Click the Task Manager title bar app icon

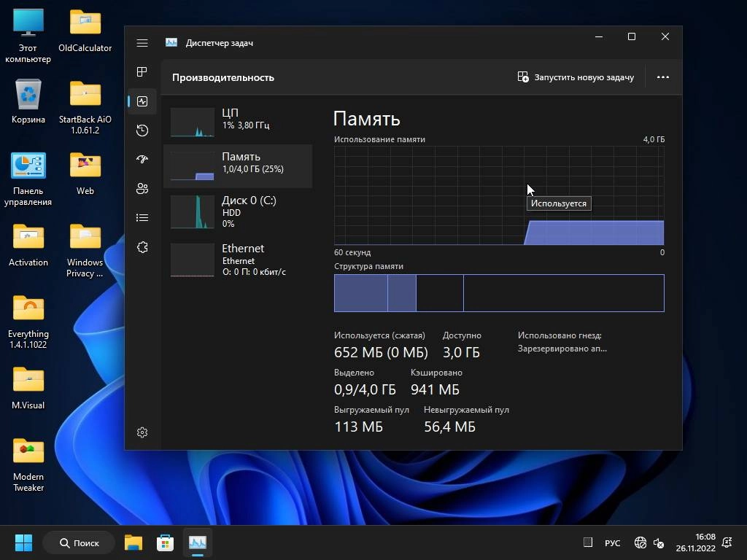pos(171,43)
